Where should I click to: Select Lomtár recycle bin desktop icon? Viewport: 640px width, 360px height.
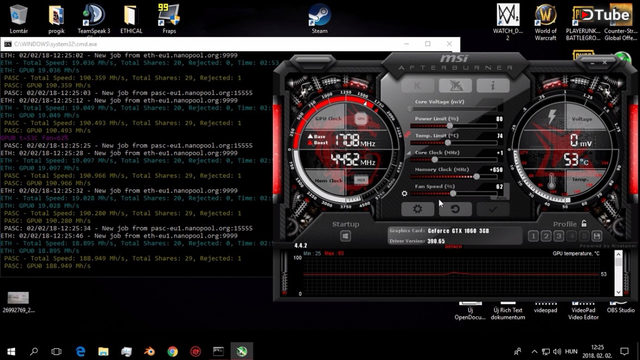coord(18,19)
